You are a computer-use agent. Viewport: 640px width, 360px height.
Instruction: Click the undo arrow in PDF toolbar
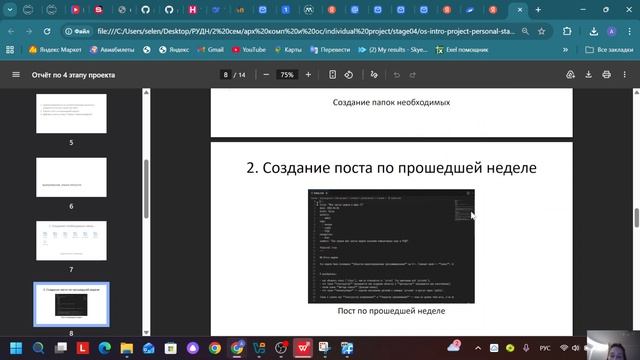396,75
